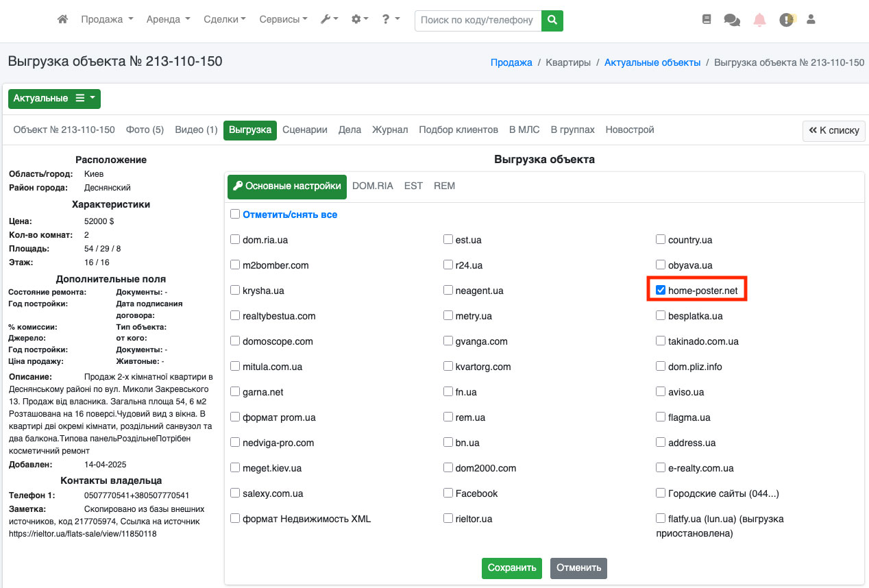869x588 pixels.
Task: Expand the 'Продажа' dropdown menu
Action: coord(107,20)
